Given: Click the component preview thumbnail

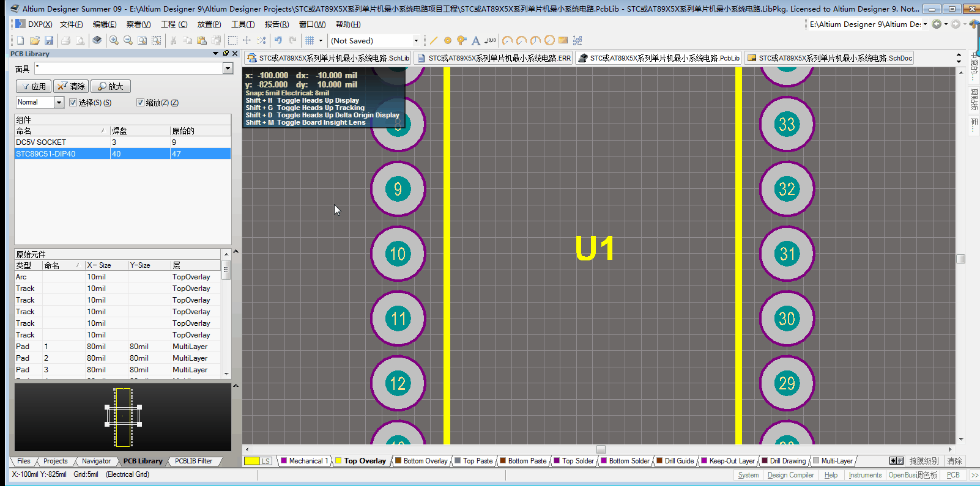Looking at the screenshot, I should point(123,417).
